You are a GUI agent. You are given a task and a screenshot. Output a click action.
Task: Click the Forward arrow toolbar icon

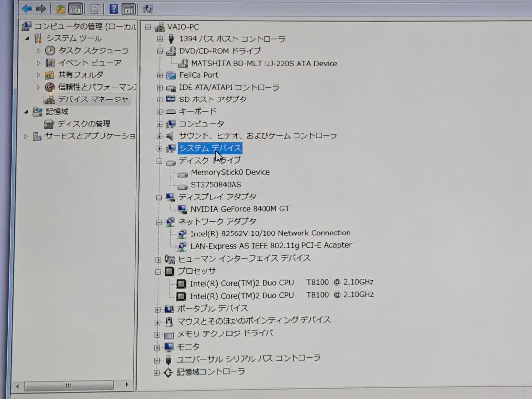[x=41, y=8]
